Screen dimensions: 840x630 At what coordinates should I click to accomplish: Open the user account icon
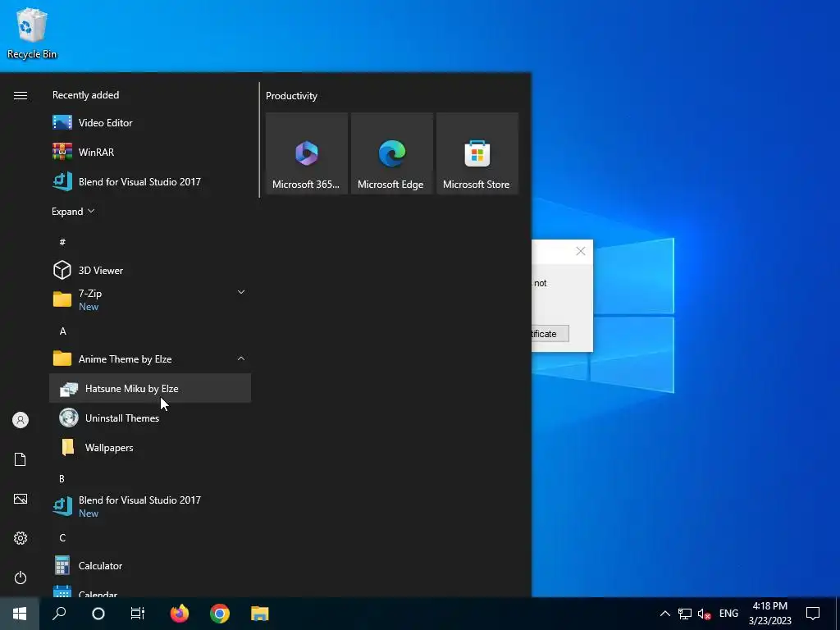[x=21, y=420]
